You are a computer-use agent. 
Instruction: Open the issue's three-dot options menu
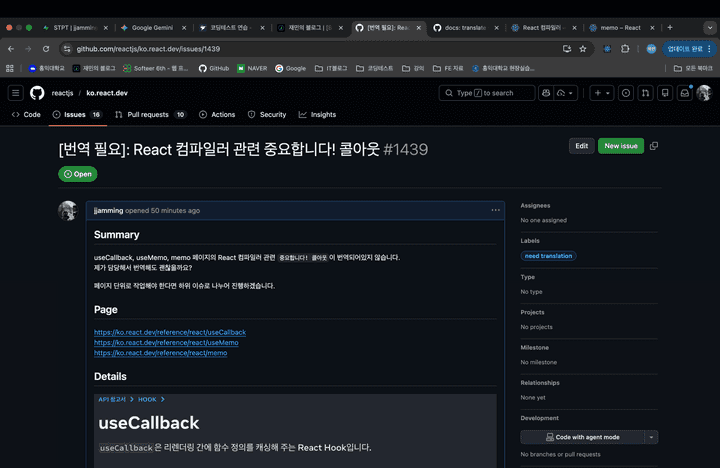pos(495,210)
